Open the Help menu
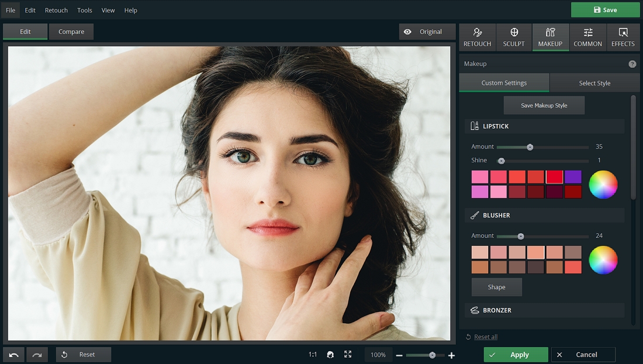 click(131, 11)
